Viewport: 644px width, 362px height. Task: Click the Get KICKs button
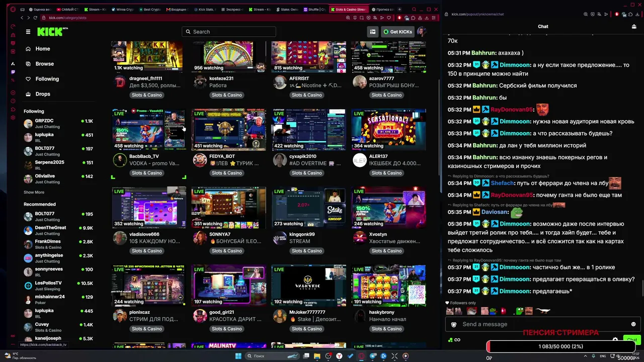397,32
